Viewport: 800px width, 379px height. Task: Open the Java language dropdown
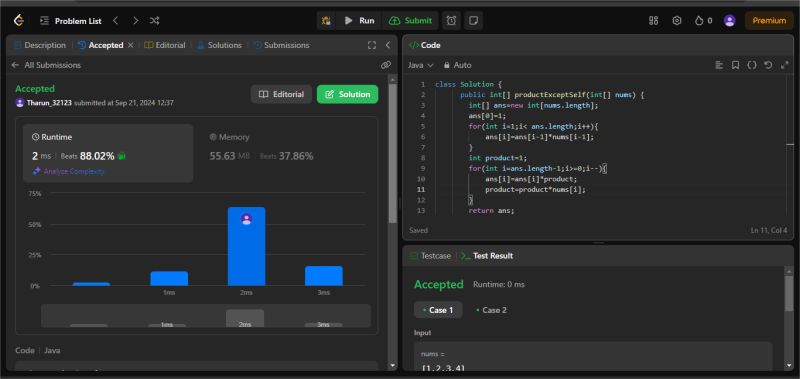[x=420, y=65]
